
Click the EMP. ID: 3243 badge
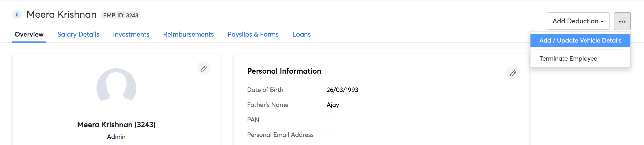121,15
